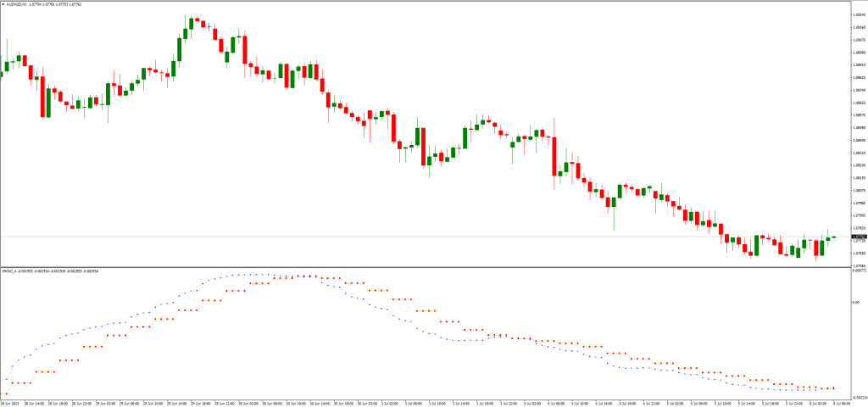Select the rightmost red dot of the indicator
The image size is (868, 407).
834,388
